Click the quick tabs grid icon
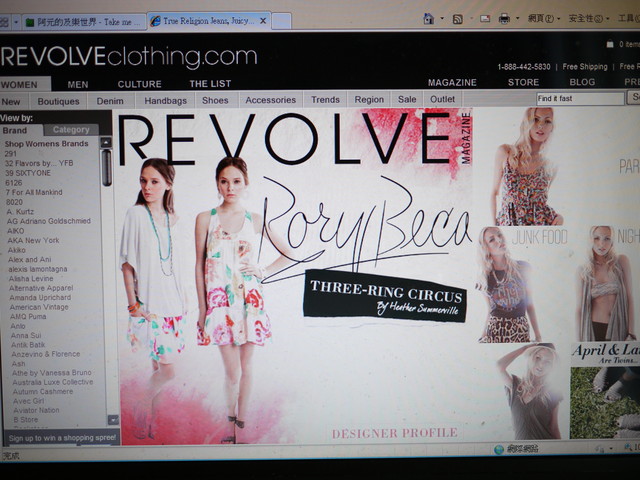 4,22
